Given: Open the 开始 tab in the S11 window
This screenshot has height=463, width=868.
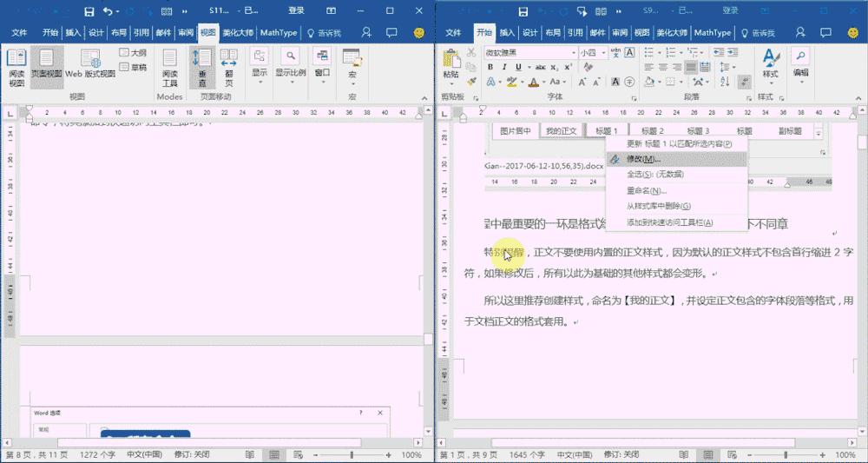Looking at the screenshot, I should [x=49, y=33].
